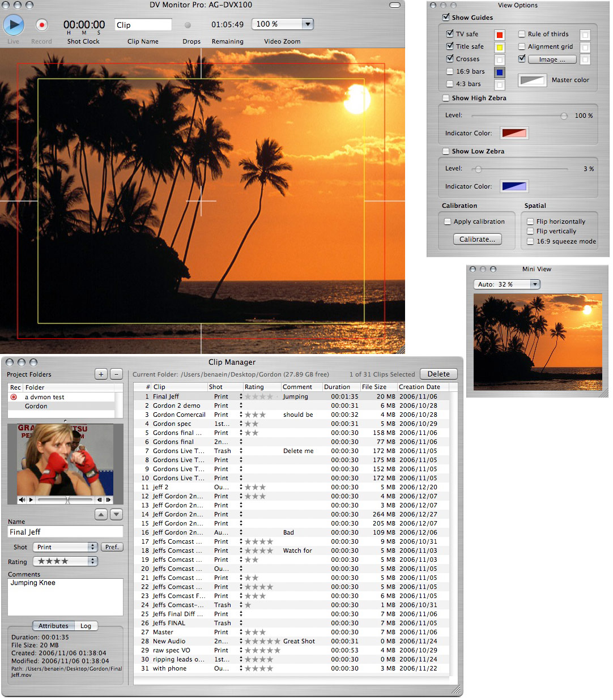Screen dimensions: 613x700
Task: Open the red TV safe color swatch
Action: 500,35
